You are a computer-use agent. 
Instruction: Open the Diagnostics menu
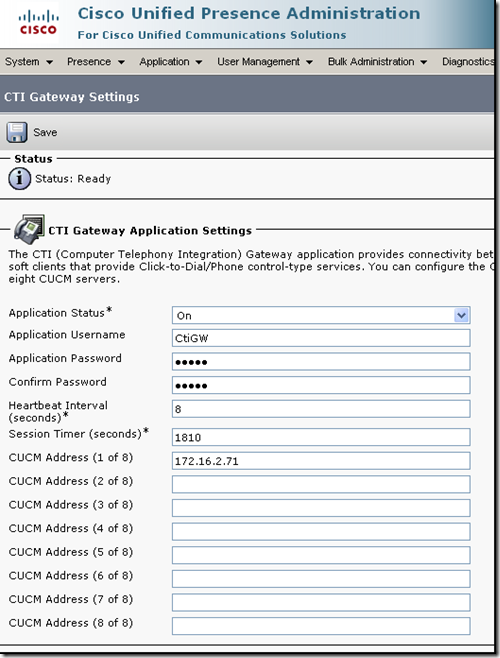click(x=468, y=62)
